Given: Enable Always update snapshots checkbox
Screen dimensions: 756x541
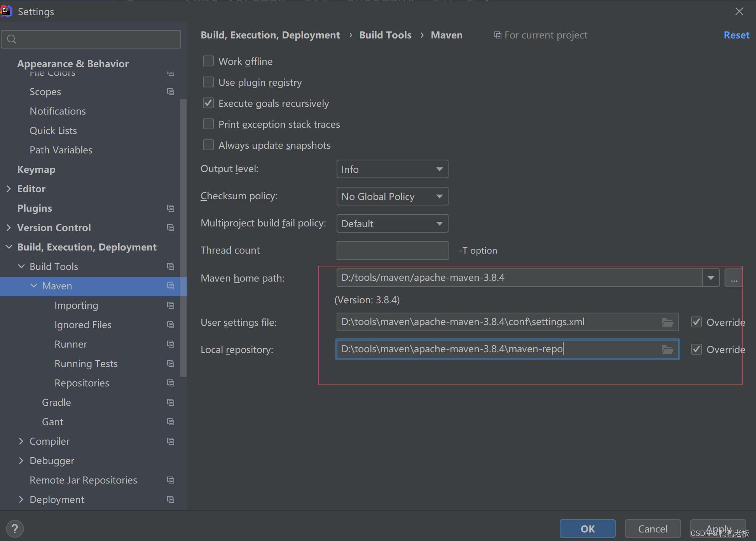Looking at the screenshot, I should click(208, 145).
